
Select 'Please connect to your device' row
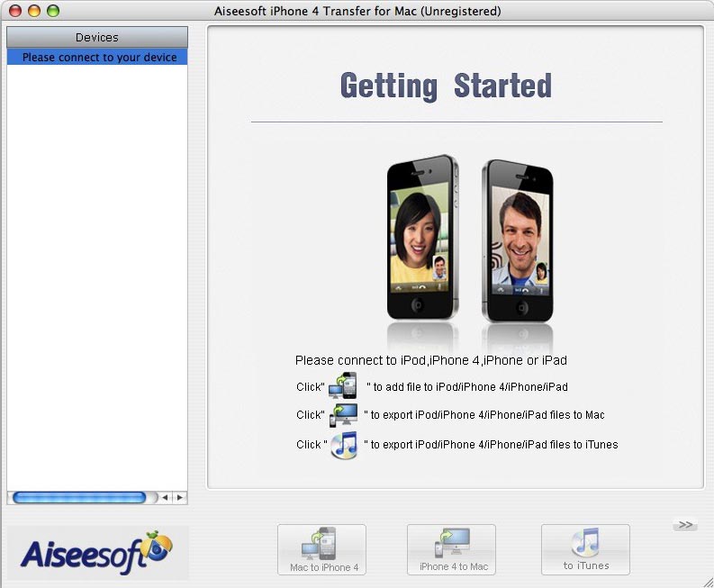pyautogui.click(x=97, y=57)
